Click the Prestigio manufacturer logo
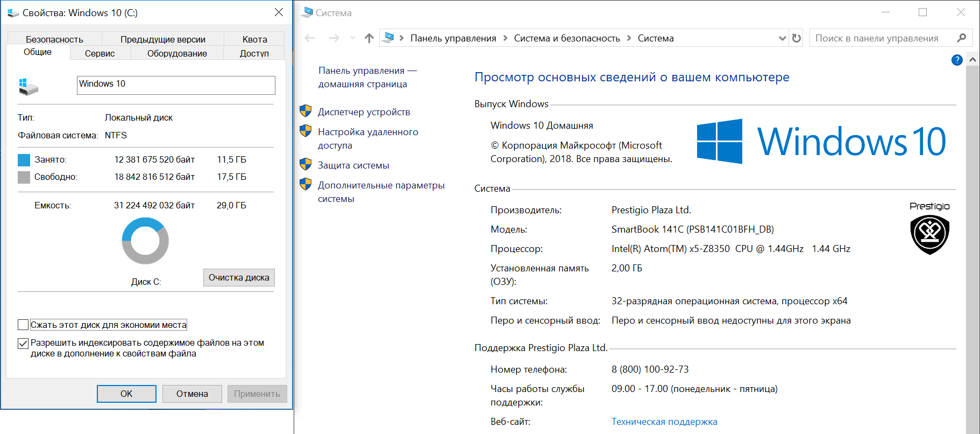 tap(929, 228)
